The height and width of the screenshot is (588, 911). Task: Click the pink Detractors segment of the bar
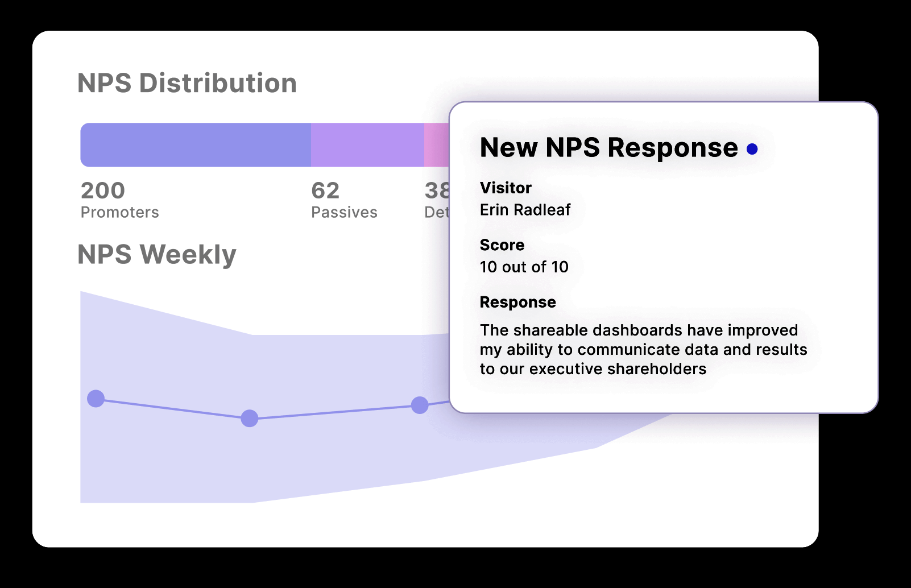coord(437,145)
